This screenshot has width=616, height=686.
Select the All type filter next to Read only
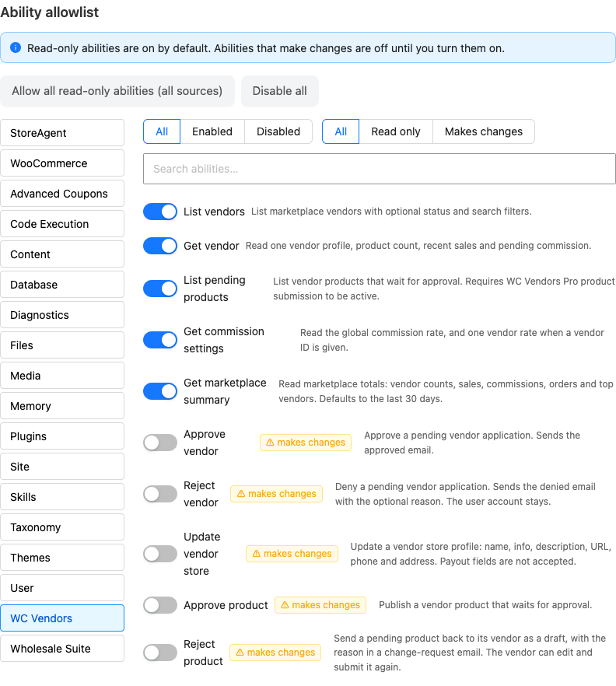[x=341, y=131]
